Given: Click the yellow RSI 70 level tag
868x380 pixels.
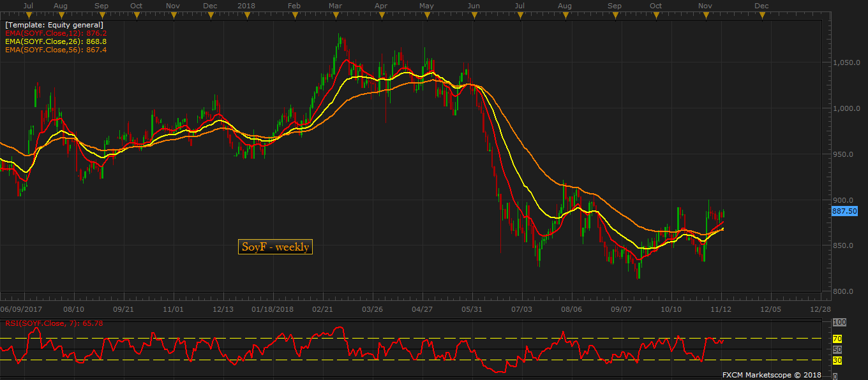Looking at the screenshot, I should click(x=837, y=339).
